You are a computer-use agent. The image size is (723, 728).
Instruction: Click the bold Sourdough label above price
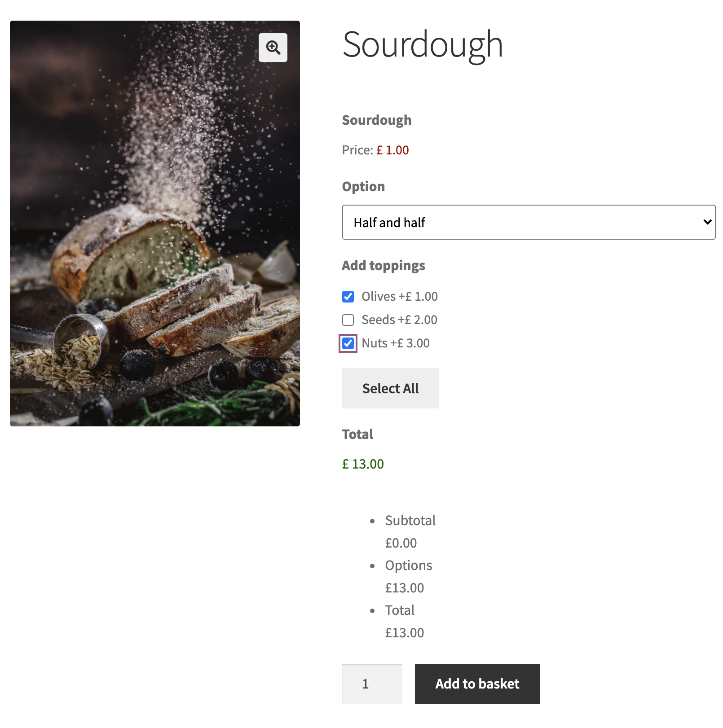376,120
